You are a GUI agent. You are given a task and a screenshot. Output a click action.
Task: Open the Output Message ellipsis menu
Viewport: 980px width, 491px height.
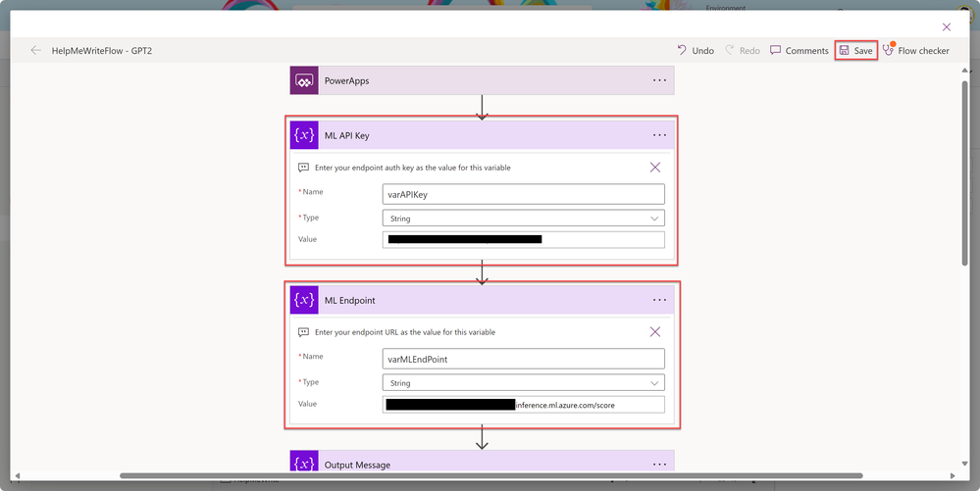coord(659,465)
